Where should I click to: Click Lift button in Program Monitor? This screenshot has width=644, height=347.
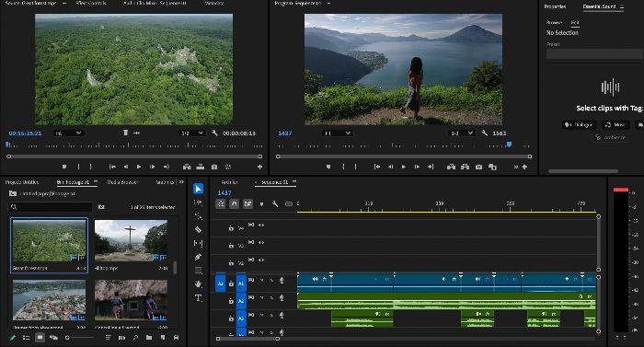(451, 167)
